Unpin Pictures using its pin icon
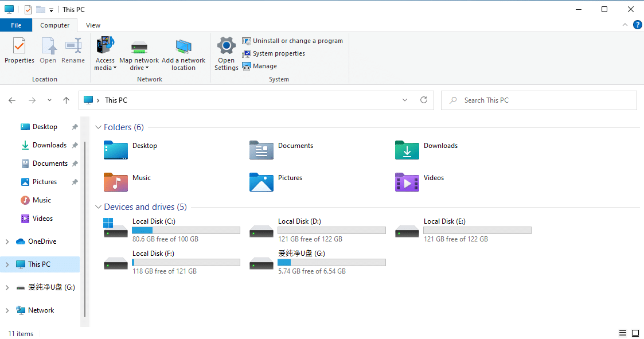The width and height of the screenshot is (644, 339). pyautogui.click(x=75, y=182)
